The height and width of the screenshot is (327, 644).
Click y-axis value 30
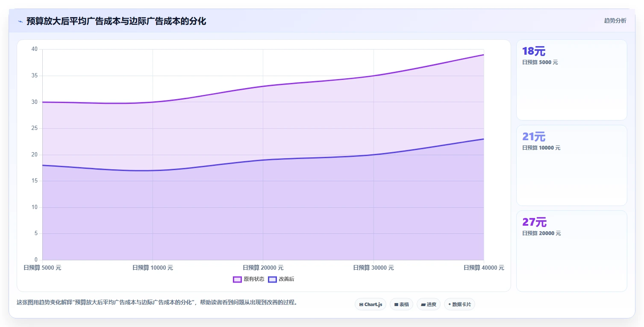pos(35,102)
